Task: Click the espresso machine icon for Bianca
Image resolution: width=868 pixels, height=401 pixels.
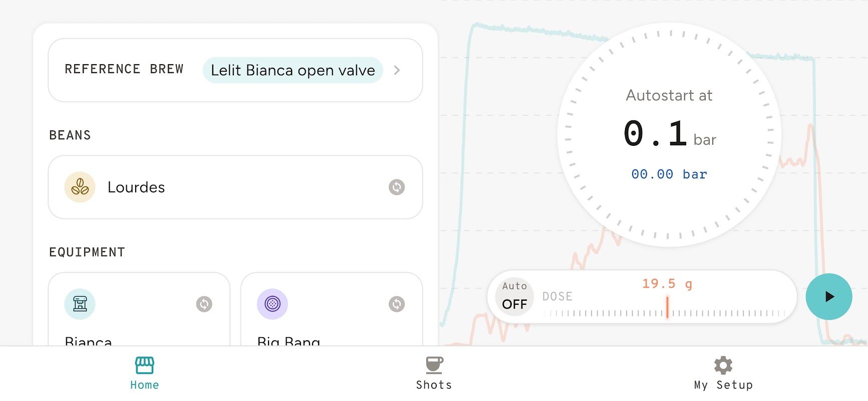Action: click(80, 304)
